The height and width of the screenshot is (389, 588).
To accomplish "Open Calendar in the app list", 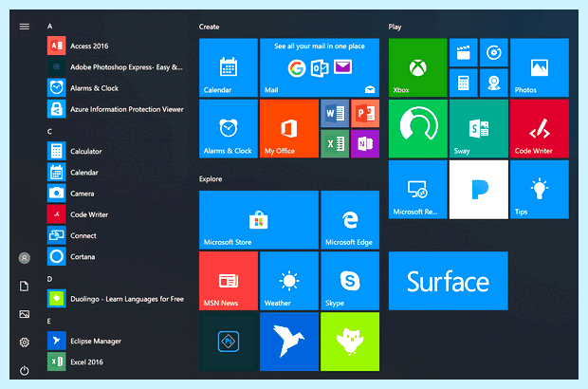I will click(x=117, y=172).
